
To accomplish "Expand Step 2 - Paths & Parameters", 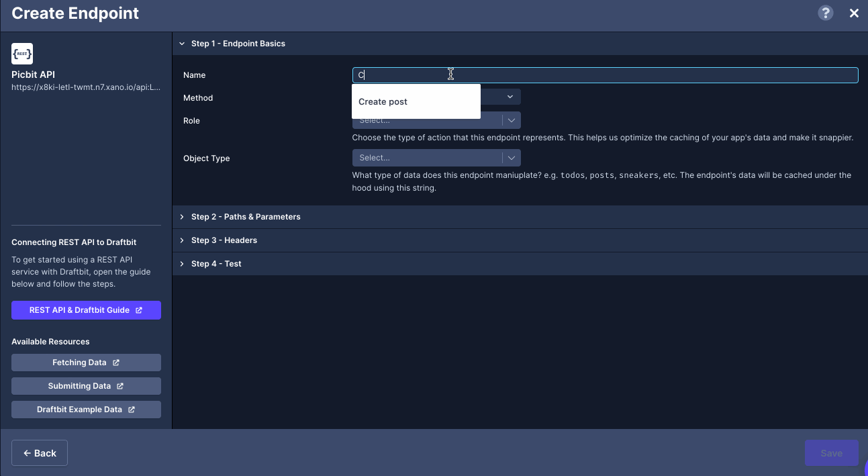I will pos(245,217).
